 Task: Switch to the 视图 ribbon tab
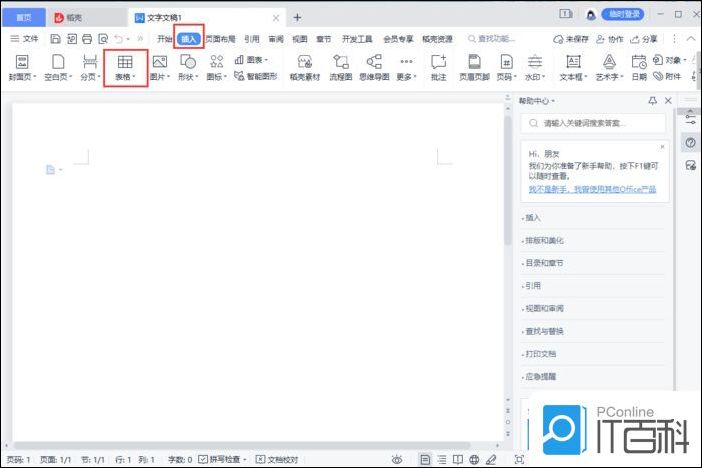(300, 39)
